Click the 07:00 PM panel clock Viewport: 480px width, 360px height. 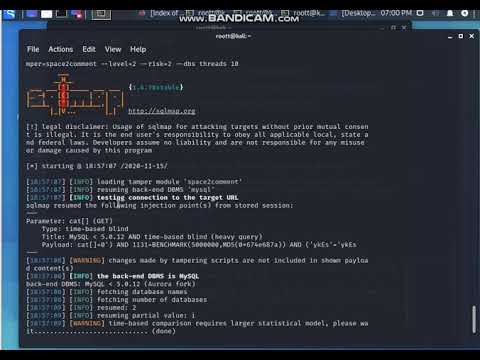pyautogui.click(x=396, y=13)
